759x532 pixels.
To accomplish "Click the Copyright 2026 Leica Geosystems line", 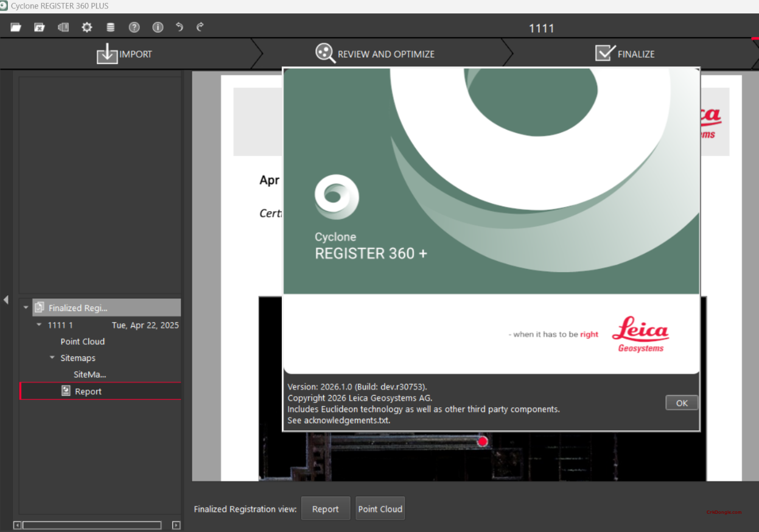I will 360,398.
